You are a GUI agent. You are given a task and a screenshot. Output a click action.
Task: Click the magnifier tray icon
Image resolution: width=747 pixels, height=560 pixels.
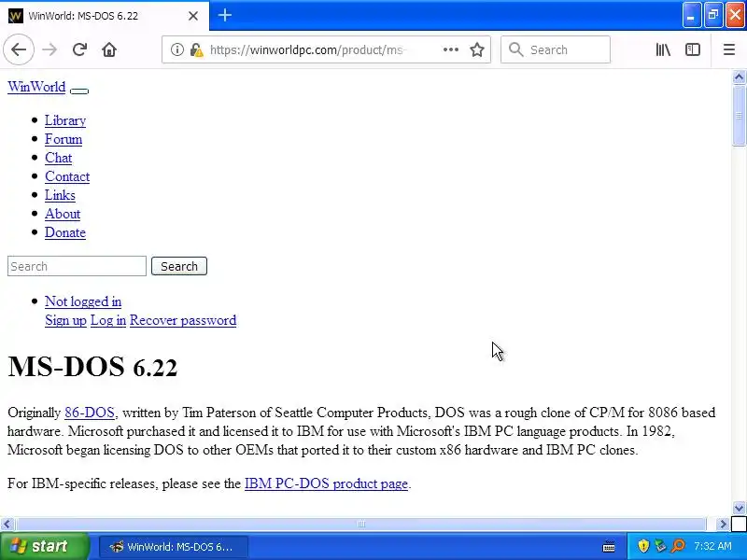point(678,546)
